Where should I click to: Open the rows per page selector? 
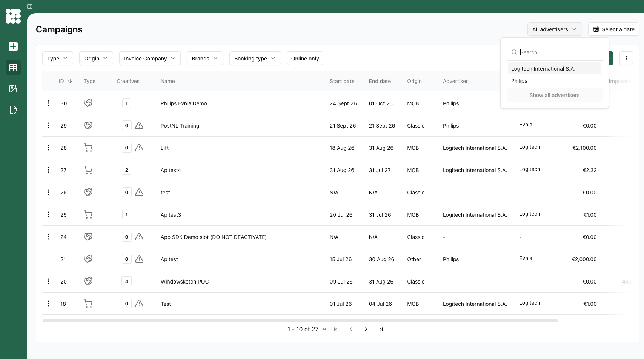pos(307,329)
